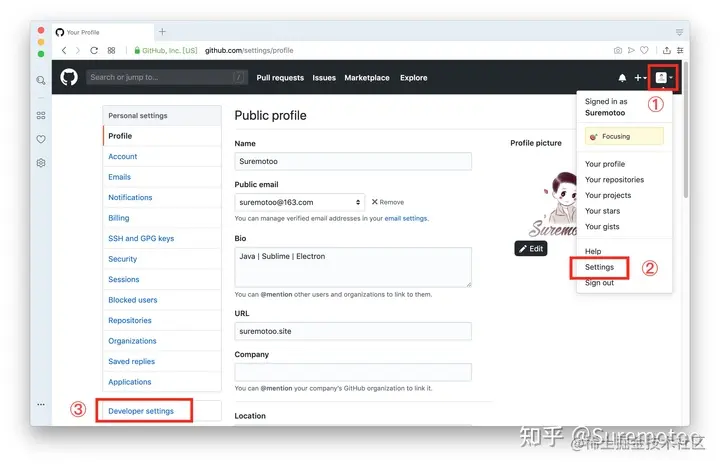This screenshot has width=720, height=466.
Task: Select the Your Profile browser tab
Action: coord(102,32)
